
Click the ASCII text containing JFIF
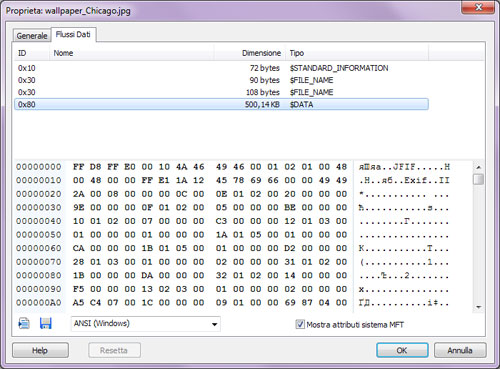coord(404,167)
